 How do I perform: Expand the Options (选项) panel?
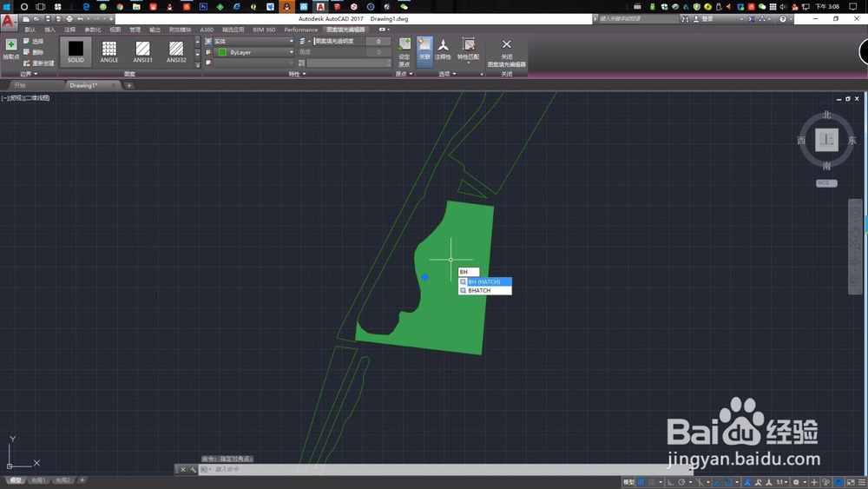pyautogui.click(x=447, y=74)
